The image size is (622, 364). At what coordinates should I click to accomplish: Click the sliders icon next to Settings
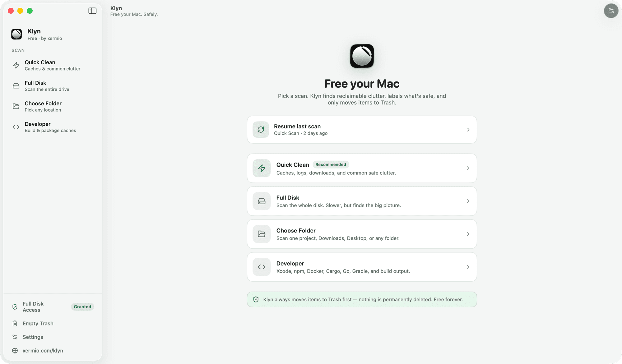[x=15, y=337]
